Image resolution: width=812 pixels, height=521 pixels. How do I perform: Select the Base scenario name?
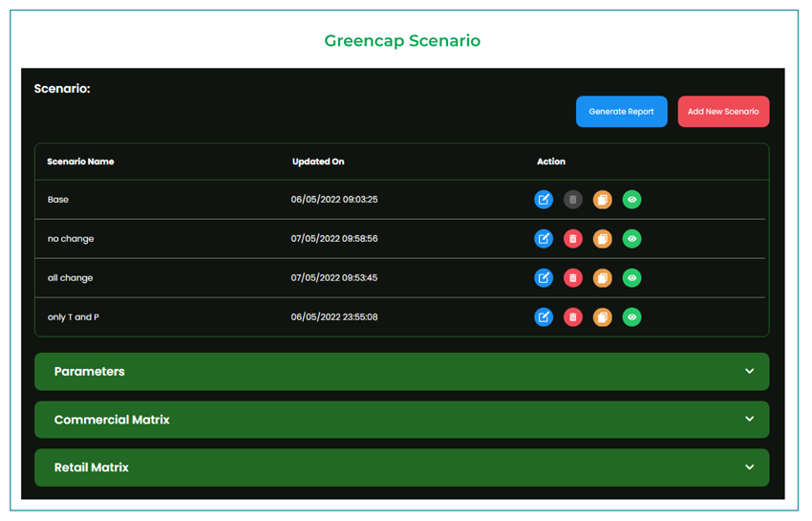58,200
